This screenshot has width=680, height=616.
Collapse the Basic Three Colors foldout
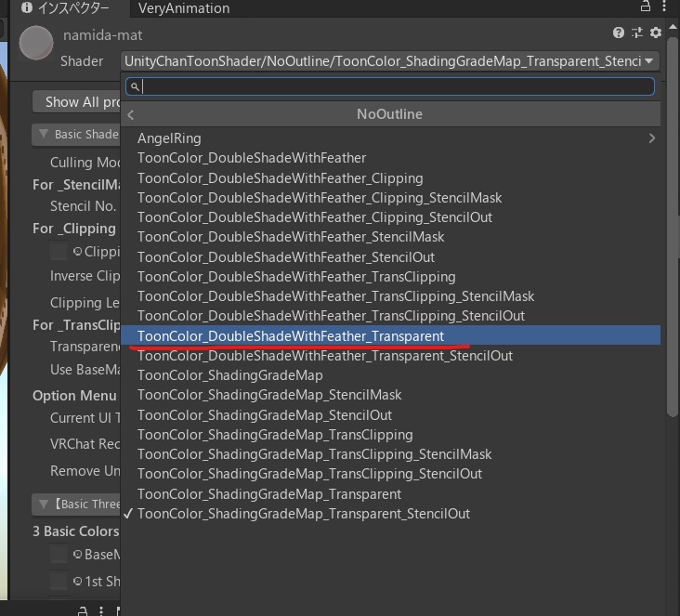coord(77,505)
